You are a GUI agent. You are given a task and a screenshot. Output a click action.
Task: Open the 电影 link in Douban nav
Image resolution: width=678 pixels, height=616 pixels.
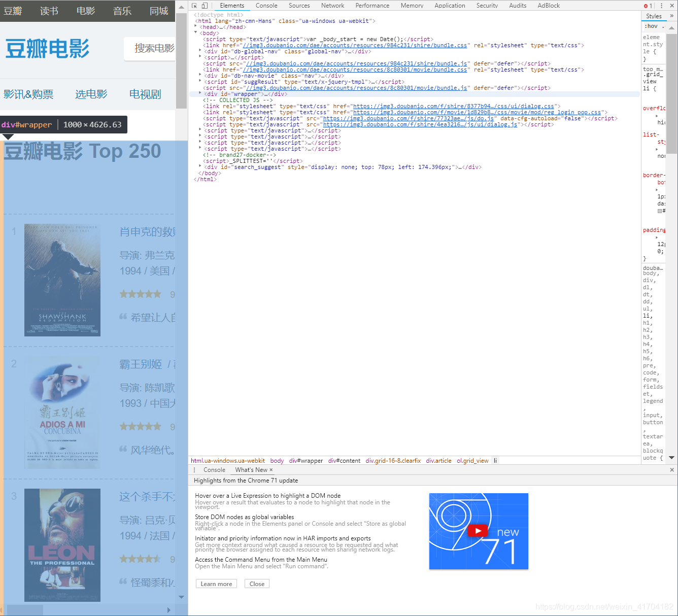[86, 11]
